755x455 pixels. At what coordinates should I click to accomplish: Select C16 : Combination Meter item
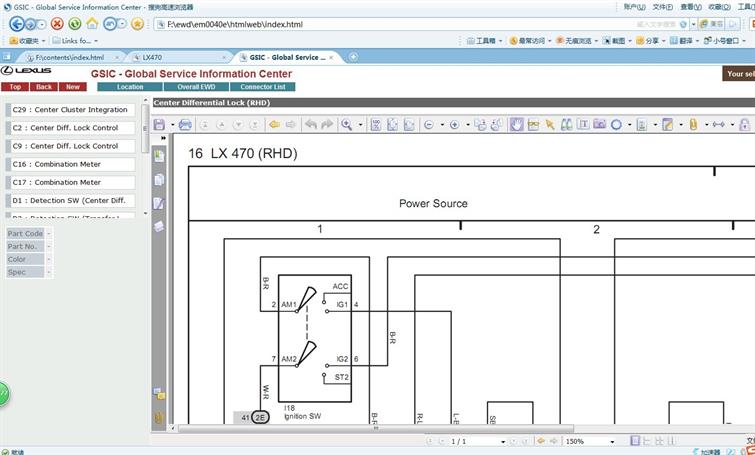[70, 164]
